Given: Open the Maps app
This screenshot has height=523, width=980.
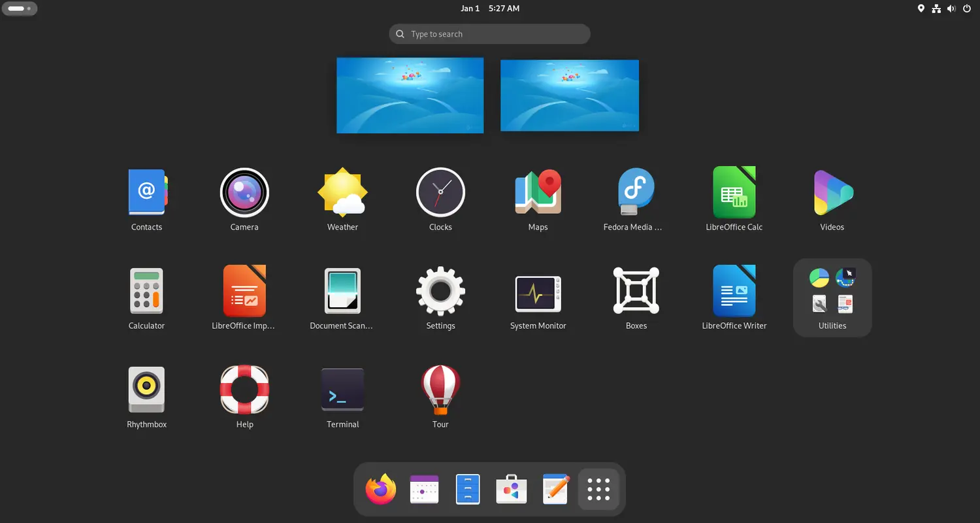Looking at the screenshot, I should pyautogui.click(x=538, y=192).
